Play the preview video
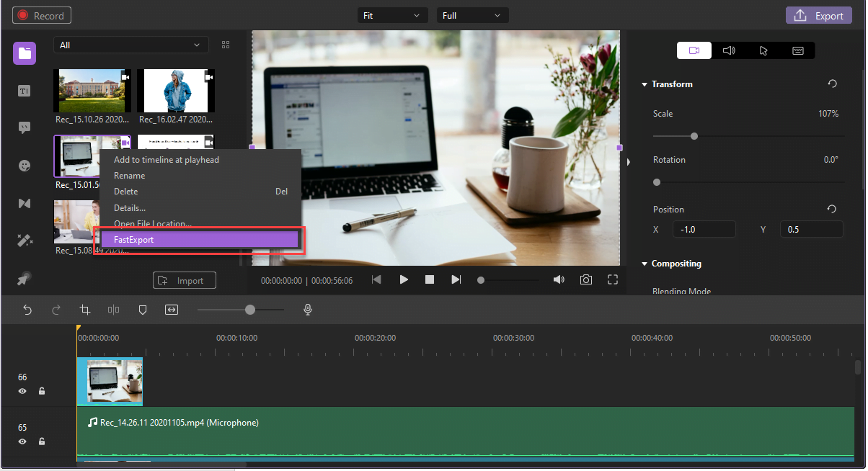 (x=404, y=279)
